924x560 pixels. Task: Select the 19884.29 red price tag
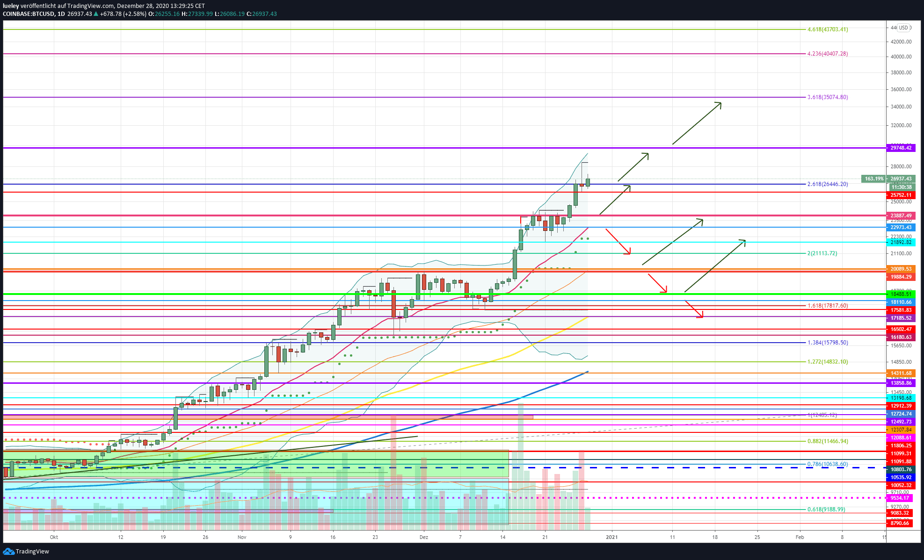point(901,277)
